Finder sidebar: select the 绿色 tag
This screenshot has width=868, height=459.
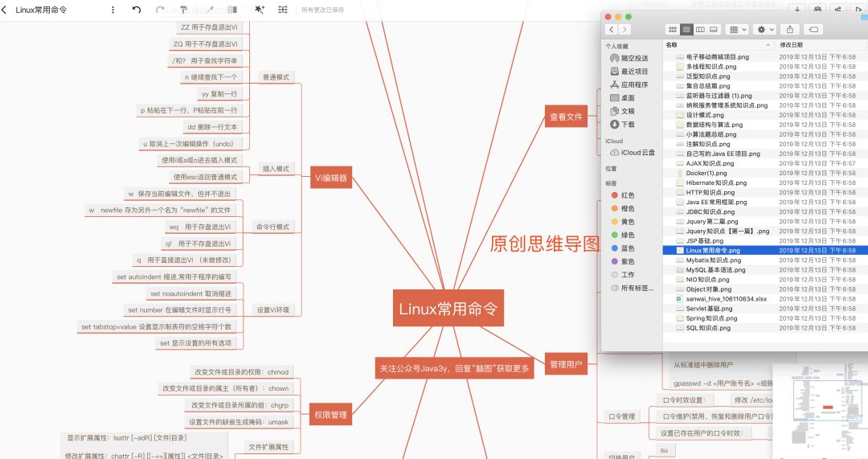tap(623, 236)
